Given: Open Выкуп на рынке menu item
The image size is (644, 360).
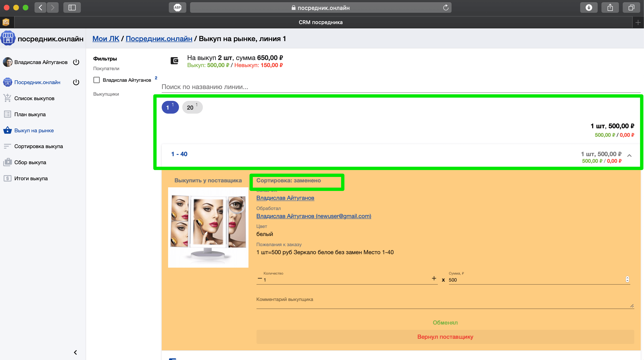Looking at the screenshot, I should tap(34, 130).
